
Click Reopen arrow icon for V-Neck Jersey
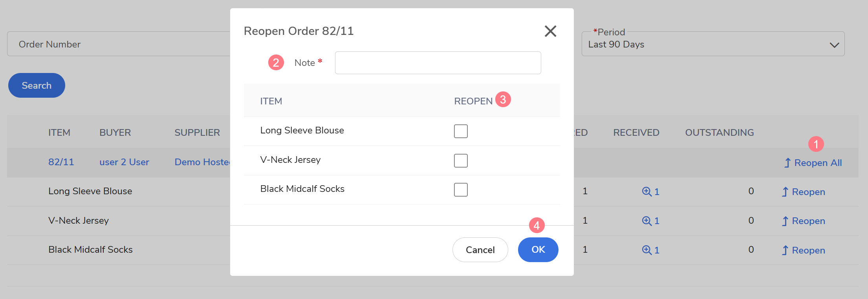pyautogui.click(x=785, y=221)
